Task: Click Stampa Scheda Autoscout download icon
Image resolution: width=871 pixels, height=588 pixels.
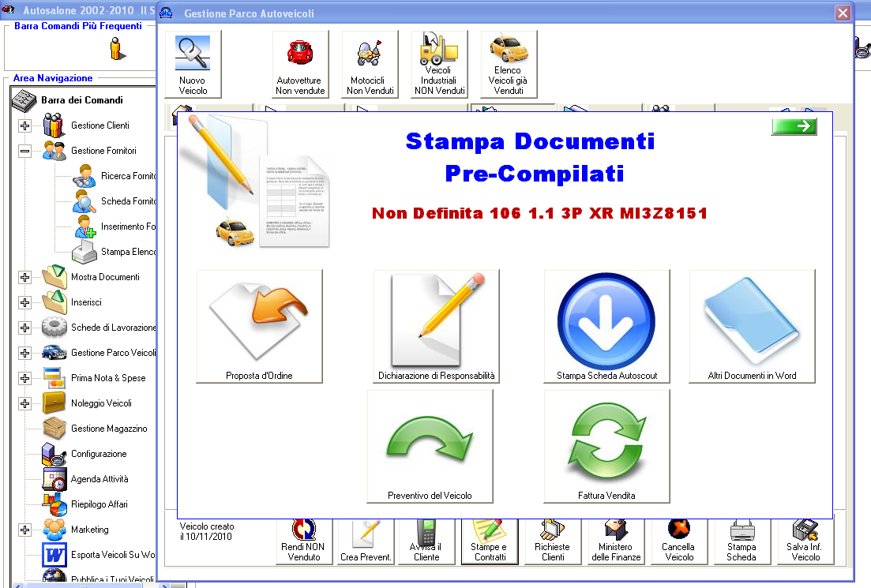Action: tap(606, 327)
